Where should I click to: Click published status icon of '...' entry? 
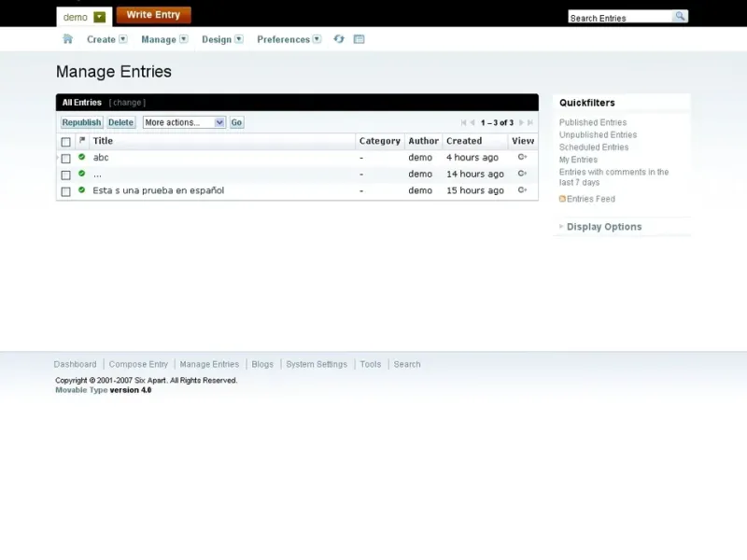[x=82, y=174]
